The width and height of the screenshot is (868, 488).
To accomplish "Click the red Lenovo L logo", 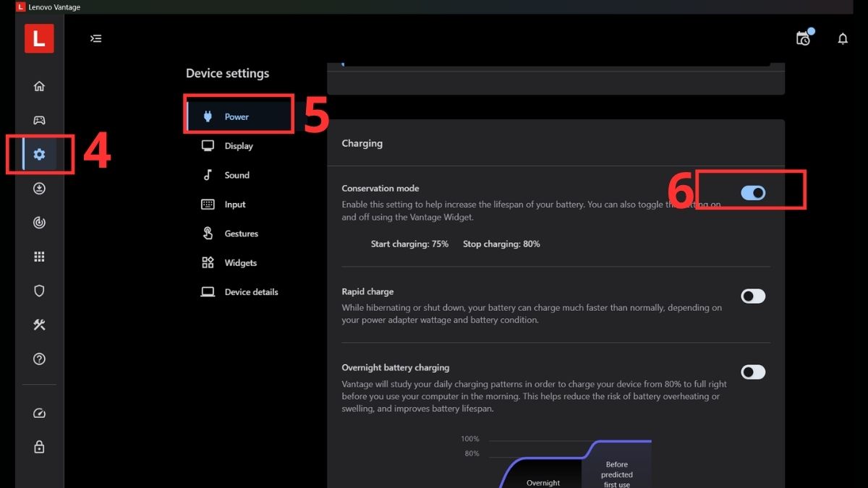I will (x=39, y=39).
